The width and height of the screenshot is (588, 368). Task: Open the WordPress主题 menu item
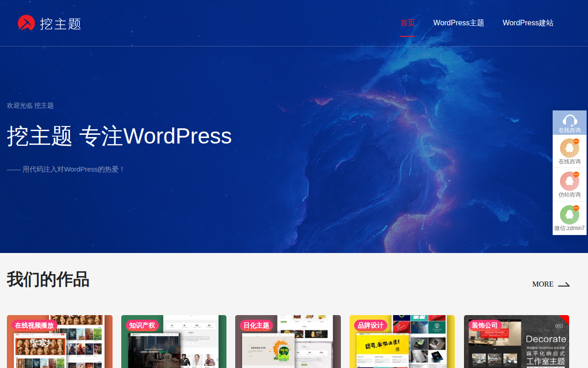point(458,23)
